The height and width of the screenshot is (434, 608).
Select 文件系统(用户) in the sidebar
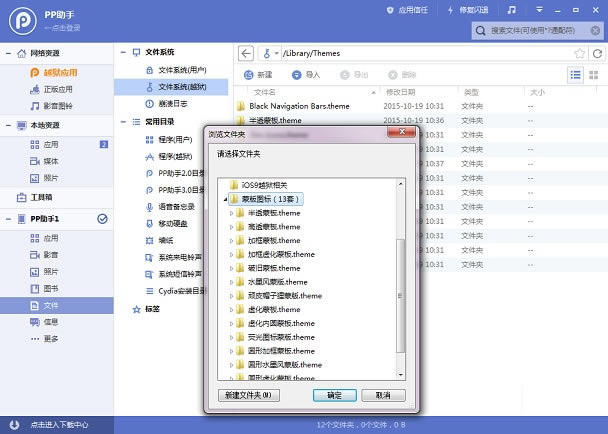[x=182, y=70]
